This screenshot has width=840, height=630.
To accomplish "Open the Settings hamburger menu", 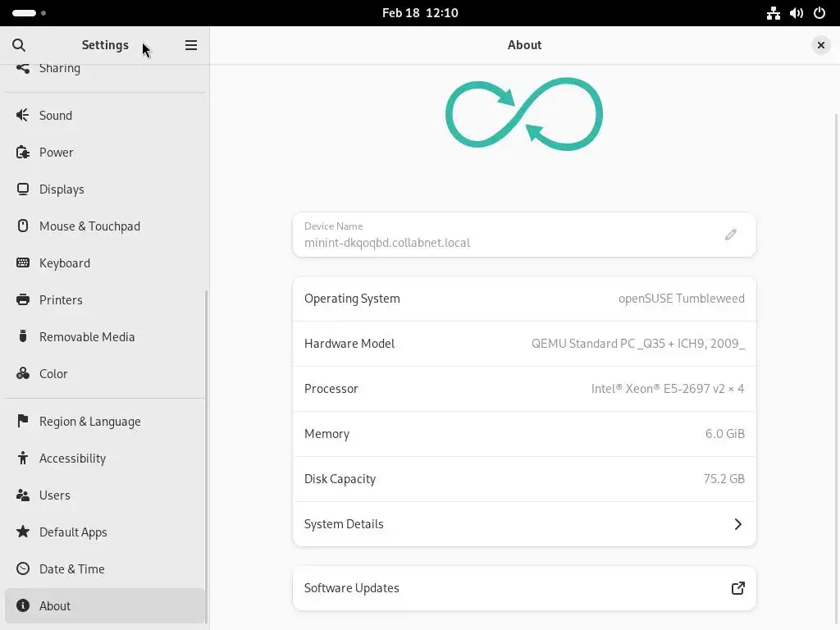I will pyautogui.click(x=190, y=45).
